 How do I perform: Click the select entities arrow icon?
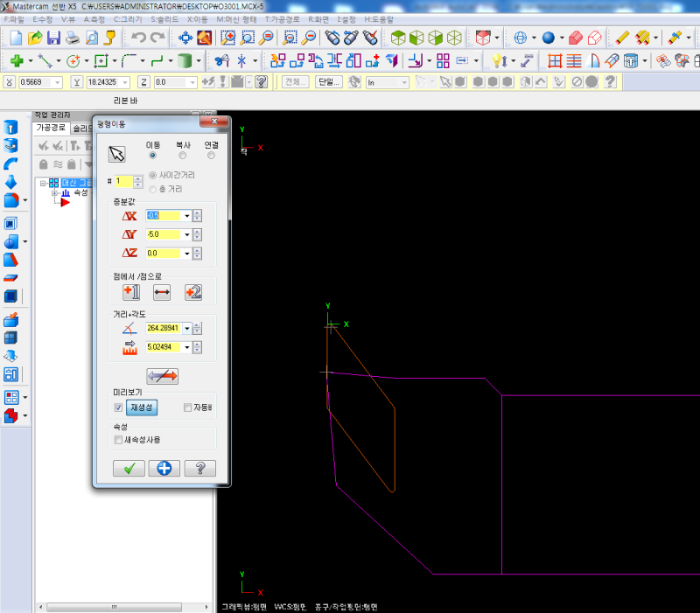116,154
